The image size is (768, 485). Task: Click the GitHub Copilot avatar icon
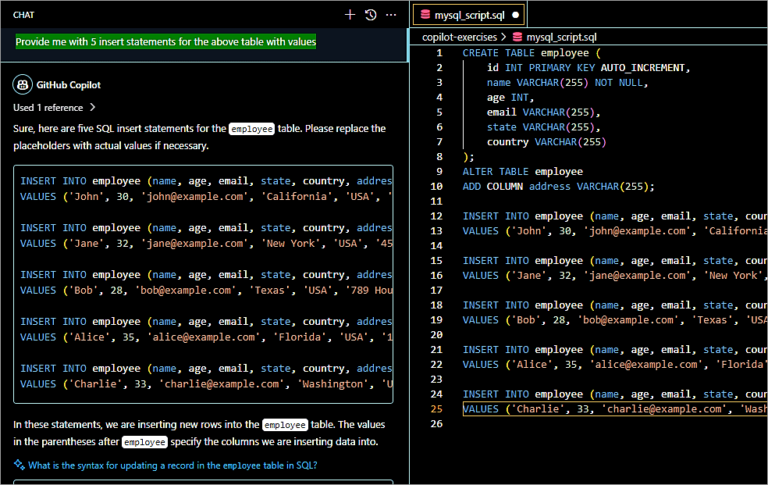tap(21, 85)
